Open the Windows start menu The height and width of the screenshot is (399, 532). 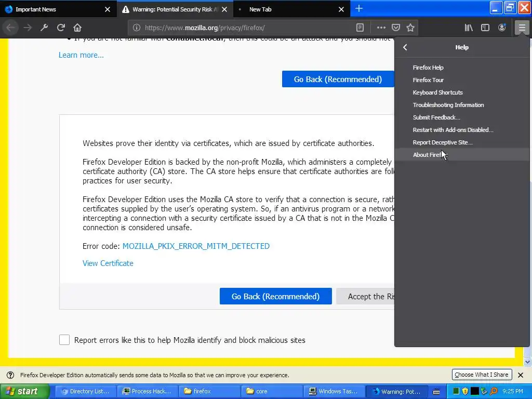tap(25, 391)
